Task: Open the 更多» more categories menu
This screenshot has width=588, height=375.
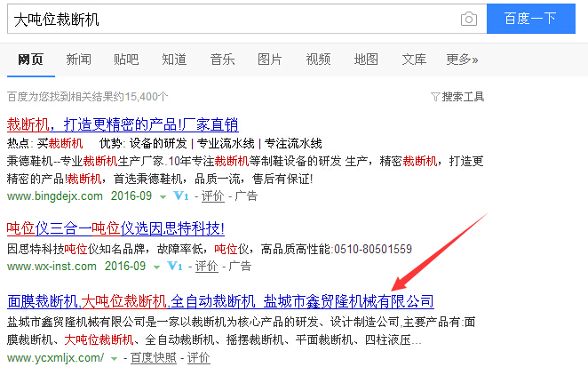Action: 462,60
